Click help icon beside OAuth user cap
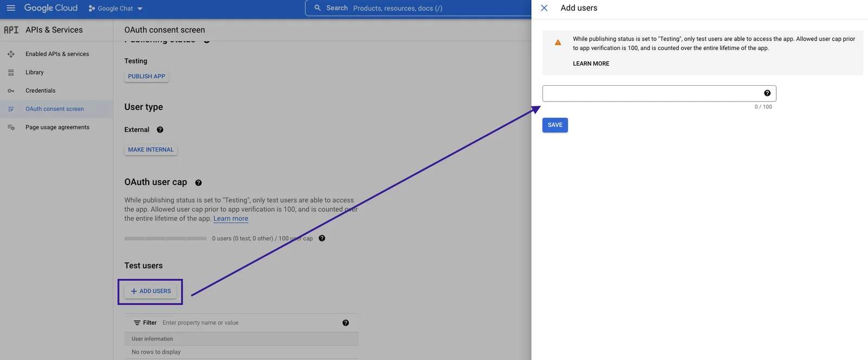The width and height of the screenshot is (868, 360). click(x=199, y=183)
